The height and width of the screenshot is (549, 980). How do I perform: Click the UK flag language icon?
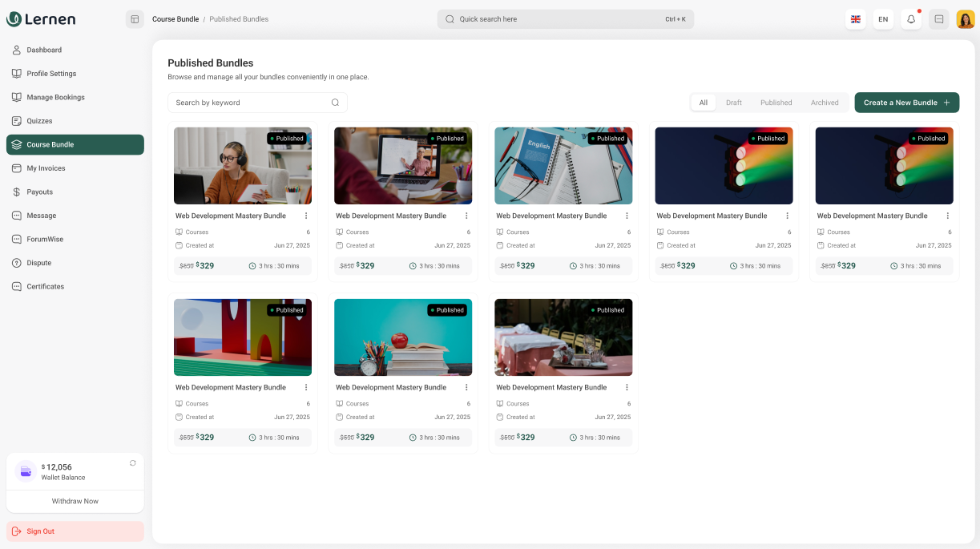[856, 19]
